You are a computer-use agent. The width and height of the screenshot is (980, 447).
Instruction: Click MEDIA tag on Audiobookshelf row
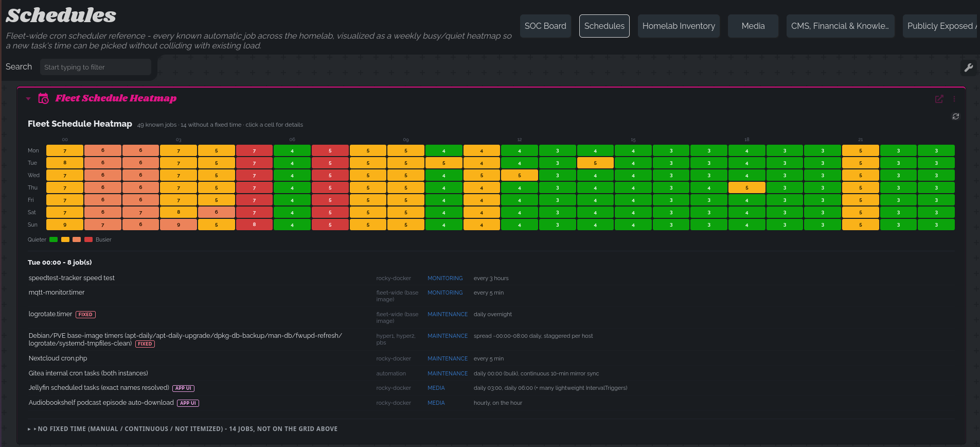click(436, 403)
